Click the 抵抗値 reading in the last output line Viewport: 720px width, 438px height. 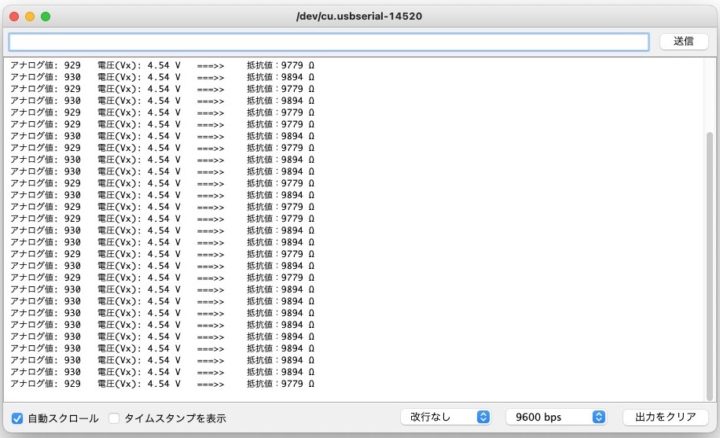point(281,384)
